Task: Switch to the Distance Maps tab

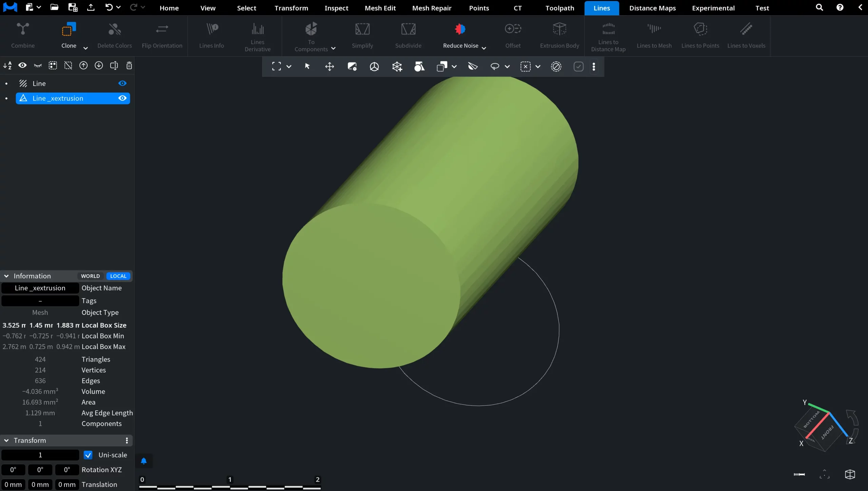Action: (x=652, y=8)
